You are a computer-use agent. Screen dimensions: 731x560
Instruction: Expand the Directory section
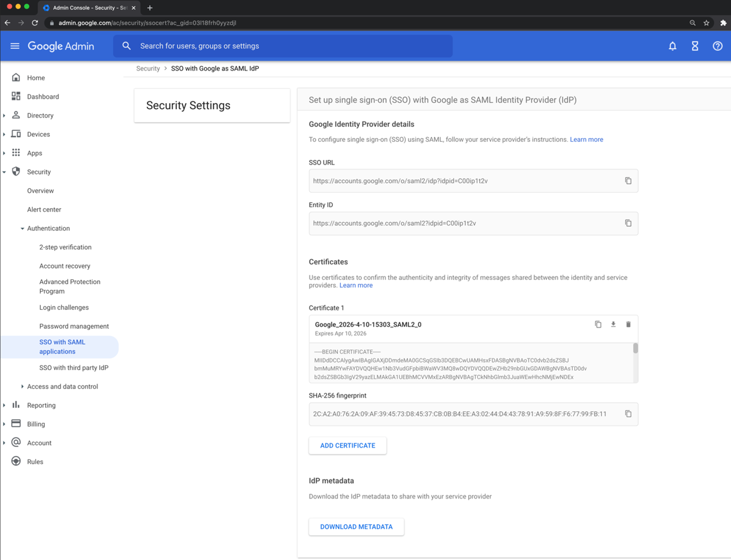pyautogui.click(x=4, y=115)
